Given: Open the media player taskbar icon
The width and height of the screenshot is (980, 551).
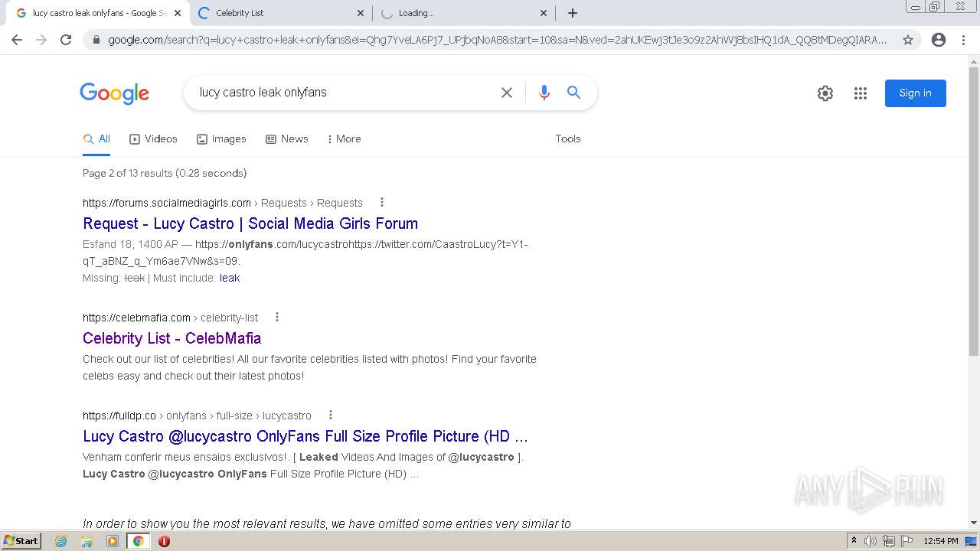Looking at the screenshot, I should [113, 541].
